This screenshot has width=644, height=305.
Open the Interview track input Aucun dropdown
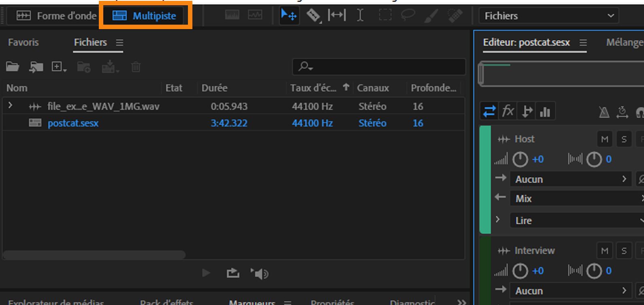(570, 291)
